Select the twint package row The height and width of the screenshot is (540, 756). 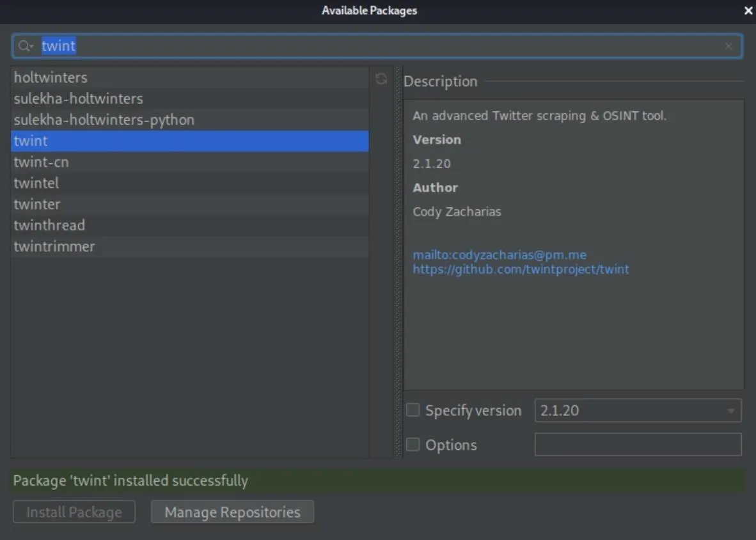pyautogui.click(x=189, y=141)
